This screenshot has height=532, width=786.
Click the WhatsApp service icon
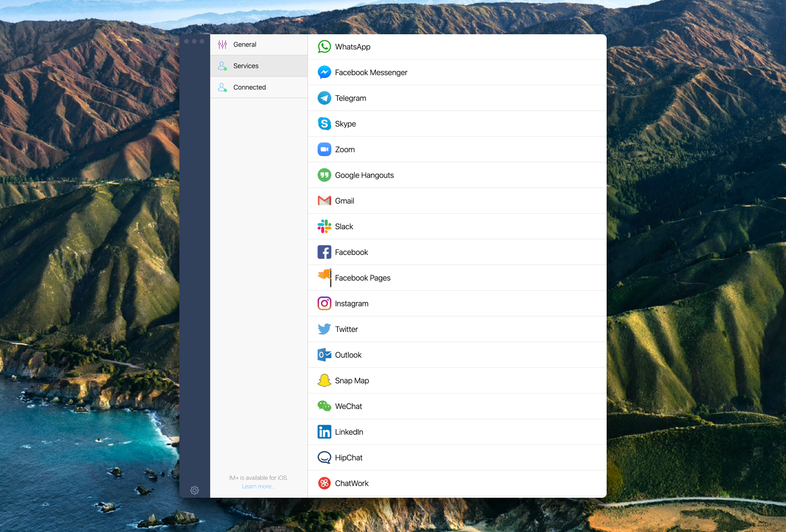pyautogui.click(x=324, y=47)
